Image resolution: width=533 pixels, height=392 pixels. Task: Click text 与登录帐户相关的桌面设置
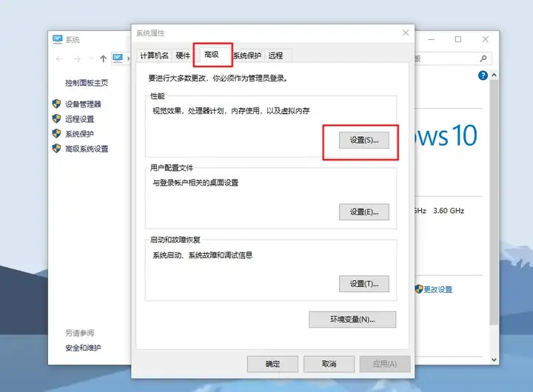(x=195, y=183)
